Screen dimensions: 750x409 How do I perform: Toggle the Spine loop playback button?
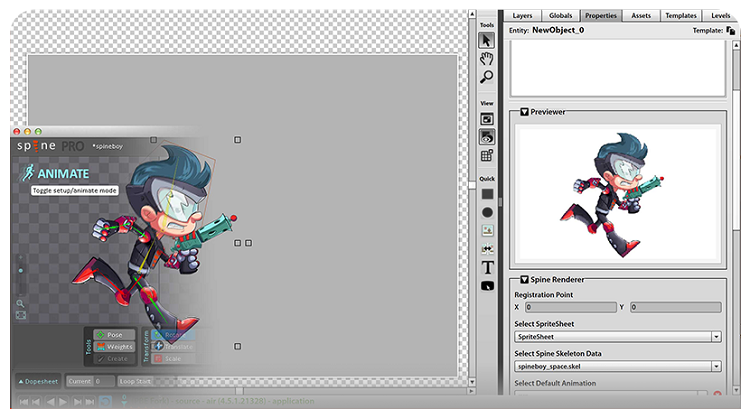tap(105, 401)
